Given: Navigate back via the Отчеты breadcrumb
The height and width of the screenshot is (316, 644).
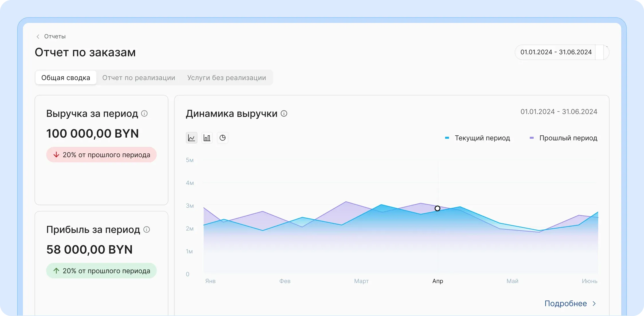Looking at the screenshot, I should click(55, 36).
